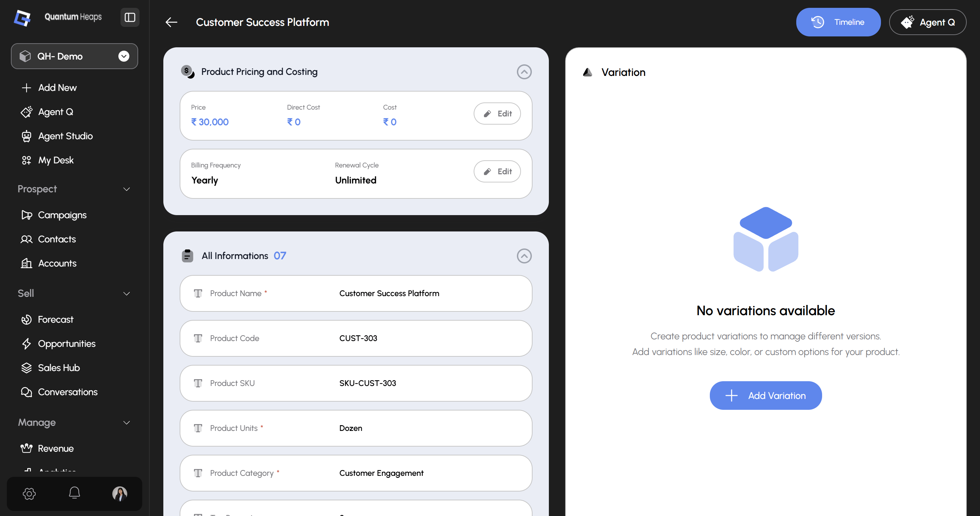Click the Sales Hub layers icon
980x516 pixels.
[x=26, y=368]
